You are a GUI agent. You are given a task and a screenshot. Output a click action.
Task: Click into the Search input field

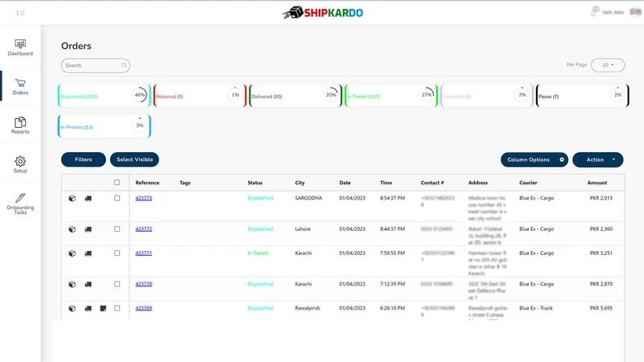pyautogui.click(x=95, y=65)
